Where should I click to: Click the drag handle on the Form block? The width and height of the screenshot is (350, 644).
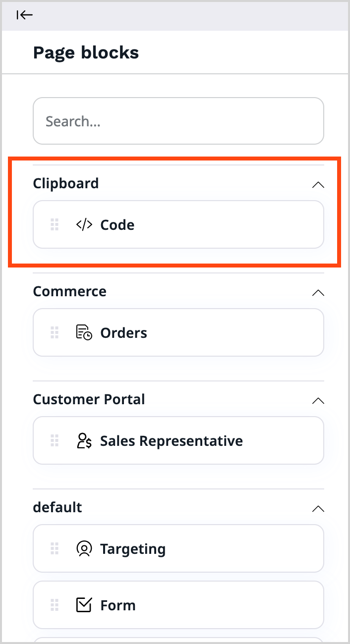tap(54, 605)
